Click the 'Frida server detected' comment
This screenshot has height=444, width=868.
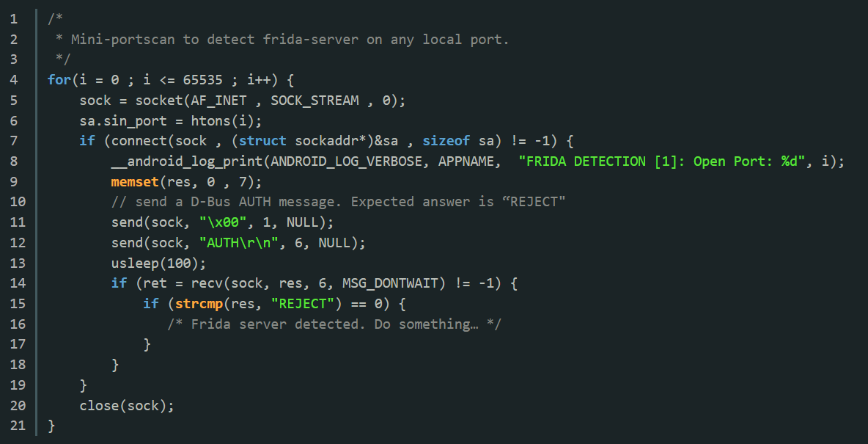(x=334, y=324)
